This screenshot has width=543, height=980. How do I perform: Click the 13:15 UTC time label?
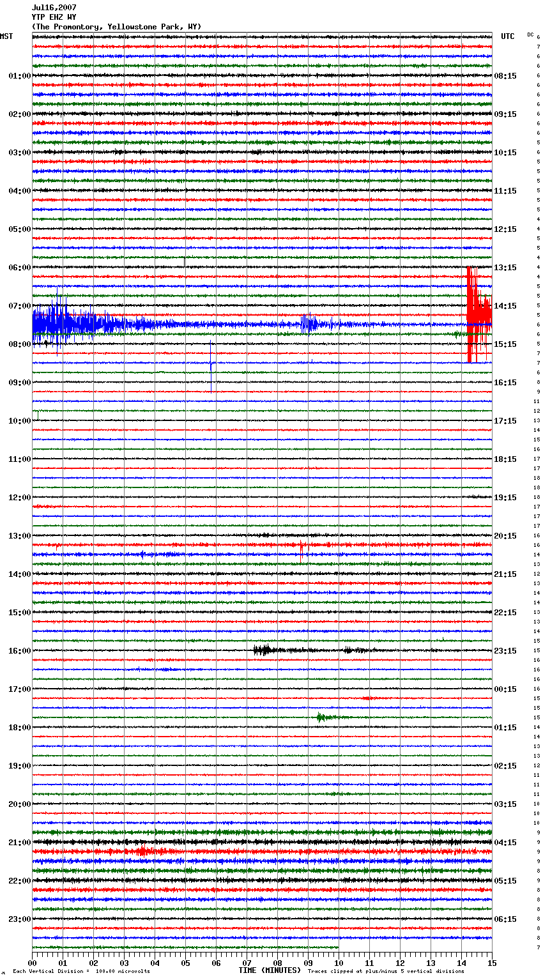(505, 268)
